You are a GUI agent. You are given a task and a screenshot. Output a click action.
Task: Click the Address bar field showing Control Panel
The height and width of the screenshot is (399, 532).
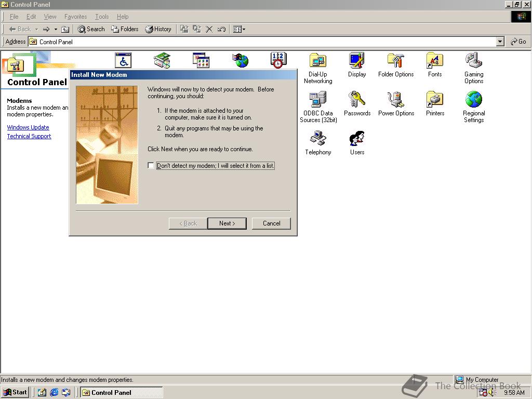point(262,42)
